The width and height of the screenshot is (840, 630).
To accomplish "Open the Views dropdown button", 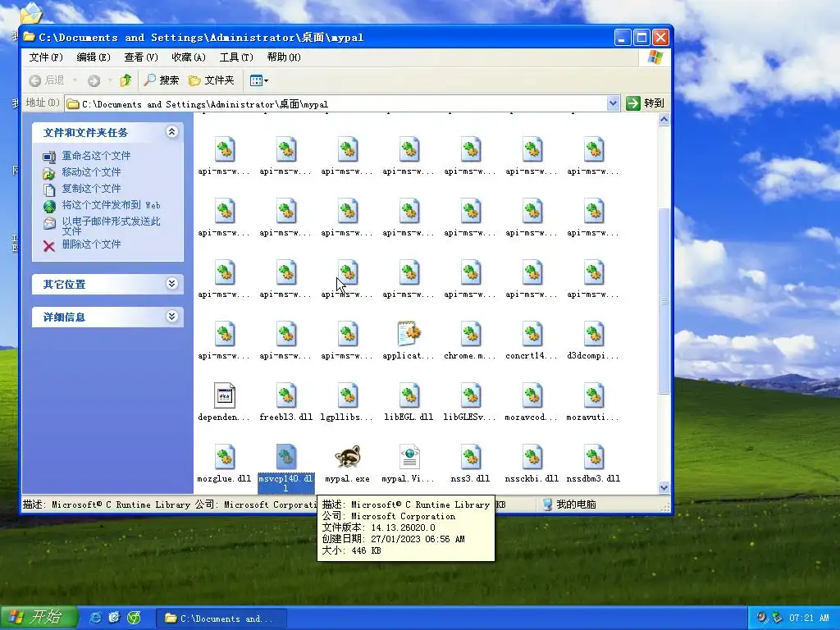I will click(258, 80).
